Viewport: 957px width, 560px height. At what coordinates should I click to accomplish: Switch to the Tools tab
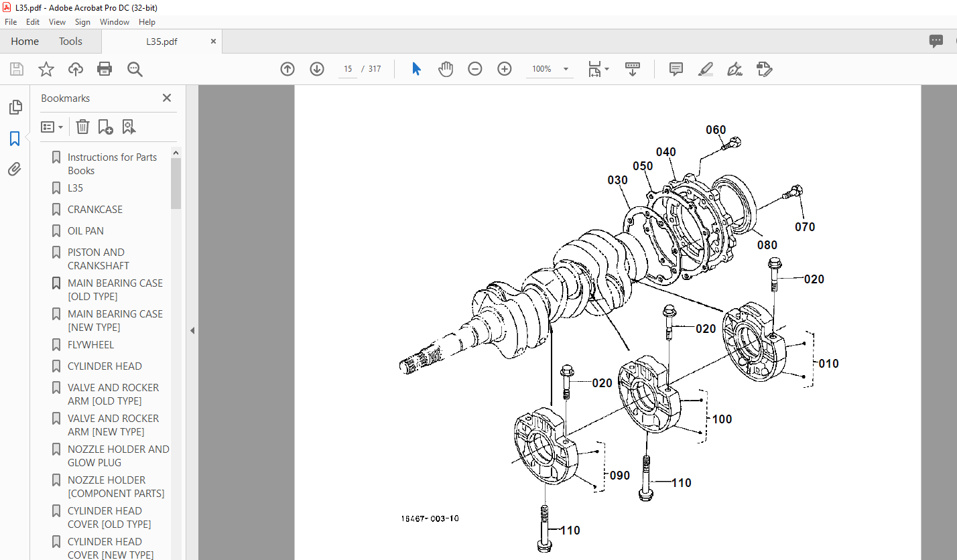click(70, 42)
